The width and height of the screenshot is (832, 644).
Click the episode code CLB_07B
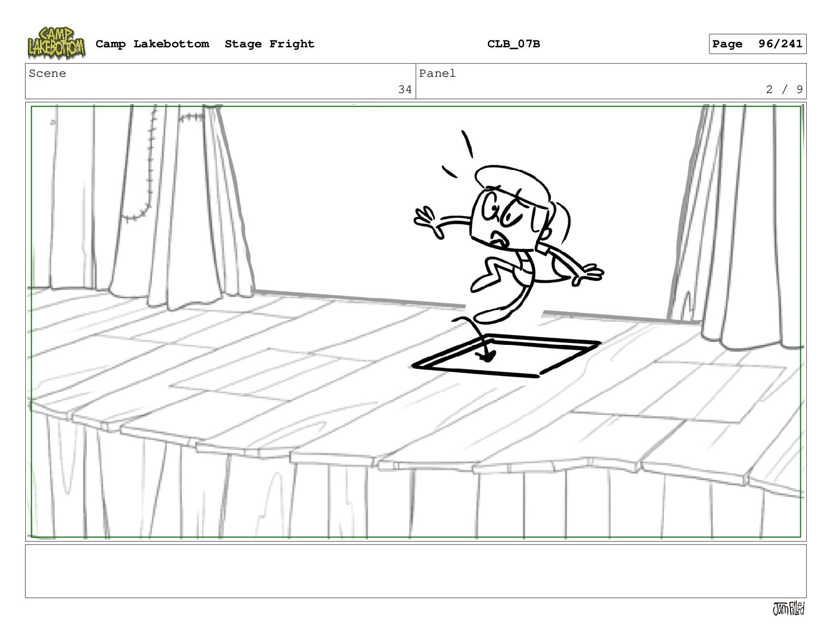click(513, 44)
